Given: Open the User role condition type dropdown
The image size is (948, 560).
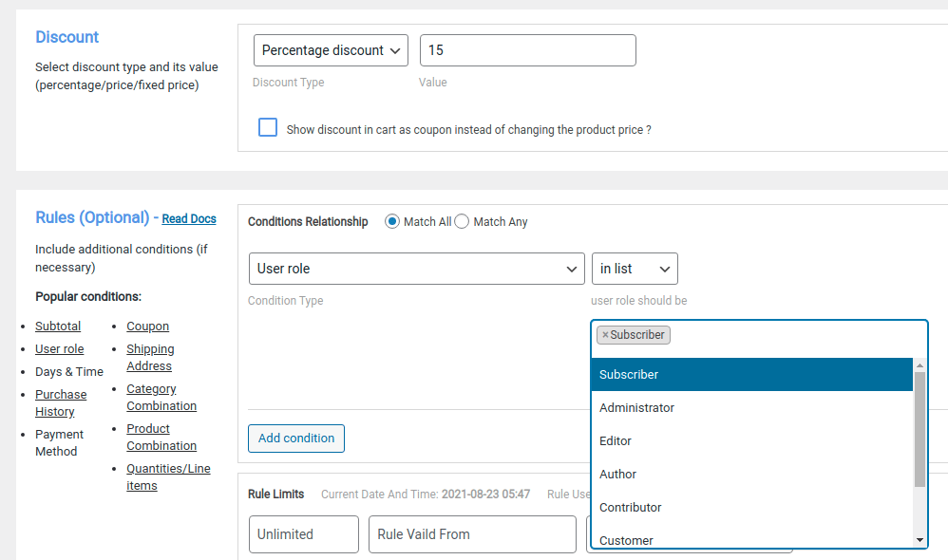Looking at the screenshot, I should [417, 269].
